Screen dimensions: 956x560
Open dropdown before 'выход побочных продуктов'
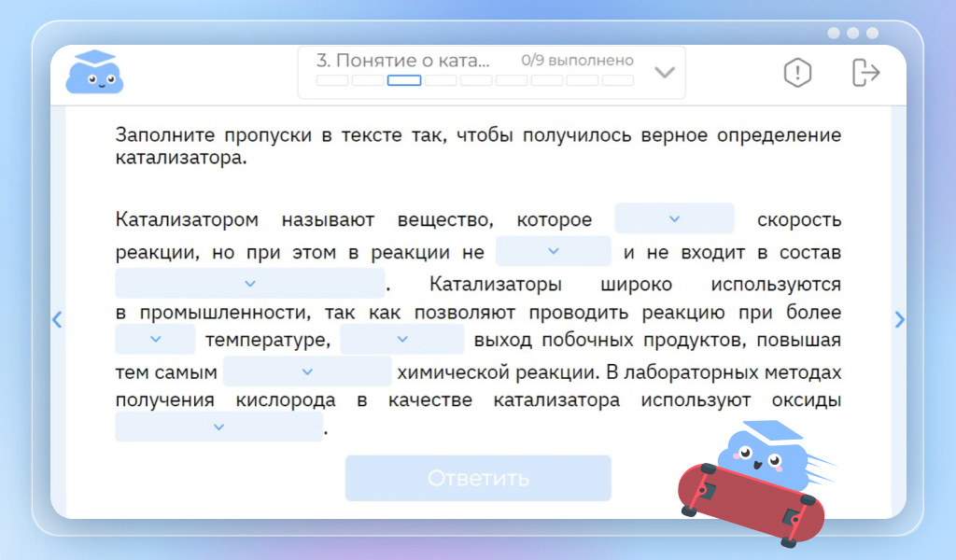[402, 339]
